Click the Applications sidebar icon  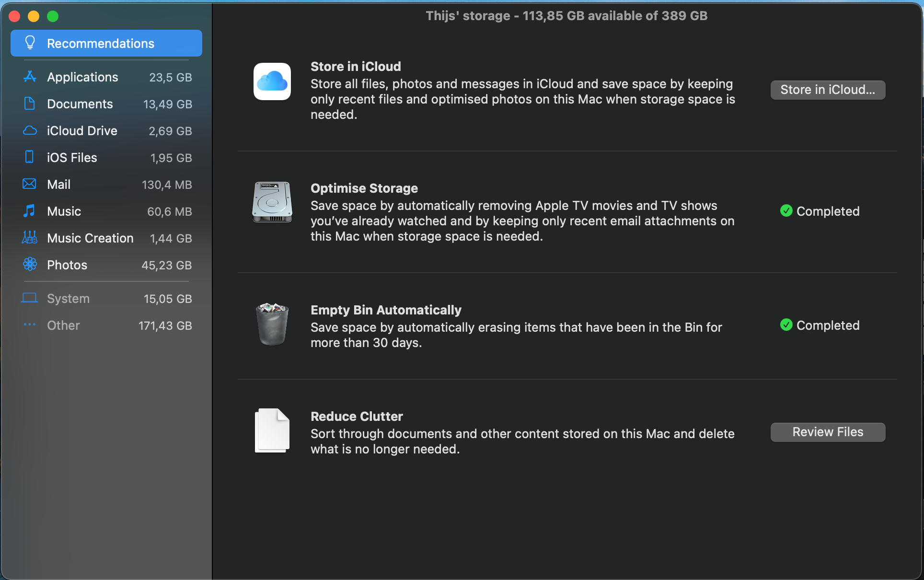click(x=30, y=77)
